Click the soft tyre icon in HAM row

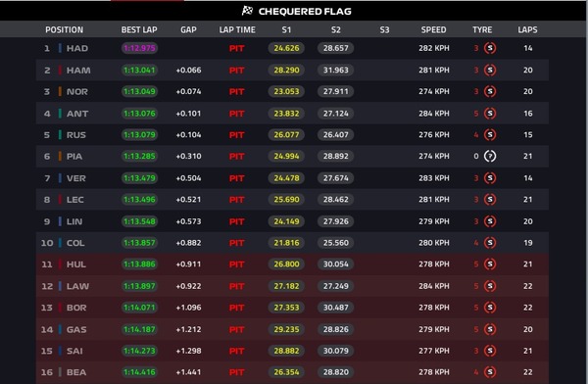pyautogui.click(x=490, y=71)
